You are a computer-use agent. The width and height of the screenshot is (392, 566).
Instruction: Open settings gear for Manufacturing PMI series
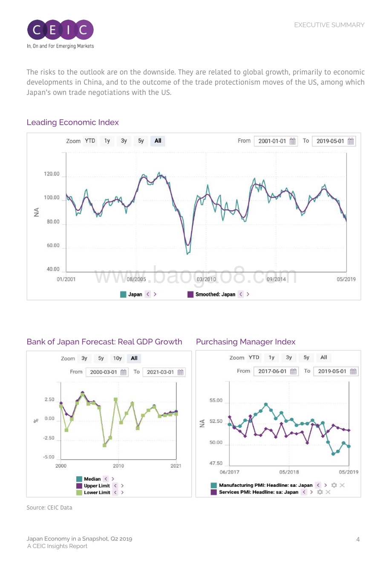point(334,485)
